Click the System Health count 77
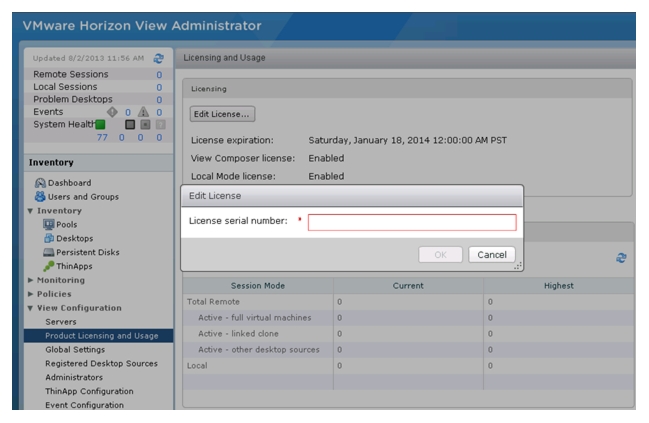Viewport: 649px width, 423px height. (102, 137)
